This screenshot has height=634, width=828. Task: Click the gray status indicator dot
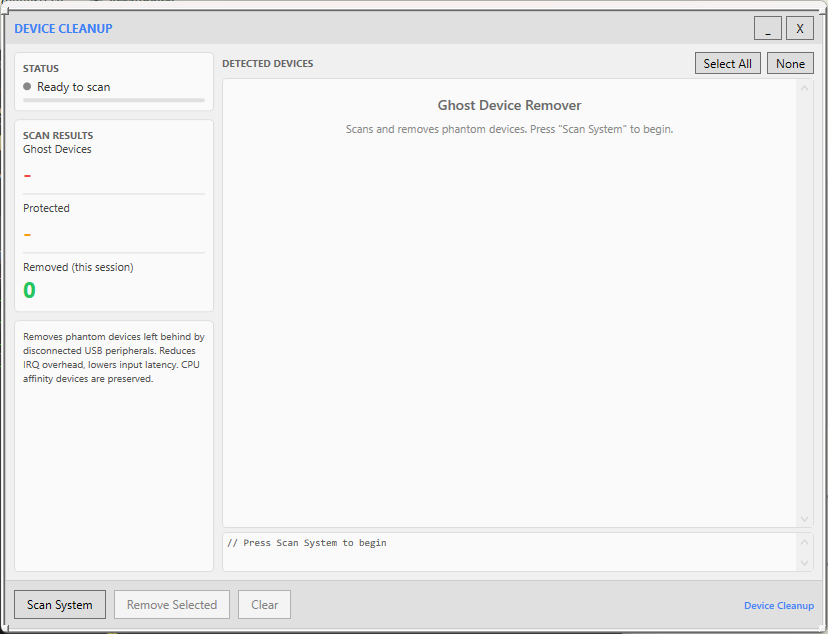click(28, 87)
